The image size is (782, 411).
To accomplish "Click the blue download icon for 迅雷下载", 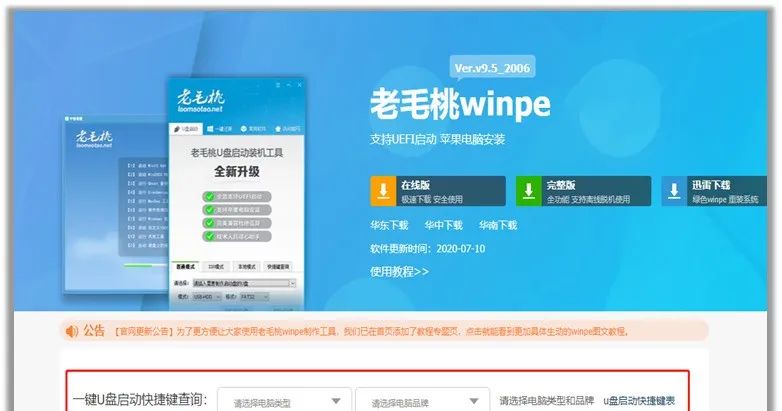I will pos(674,191).
